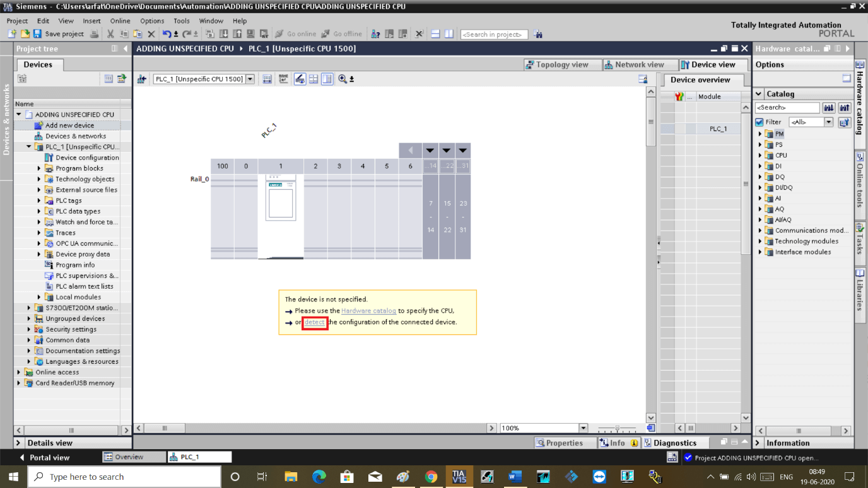Click the Overview taskbar button

132,457
